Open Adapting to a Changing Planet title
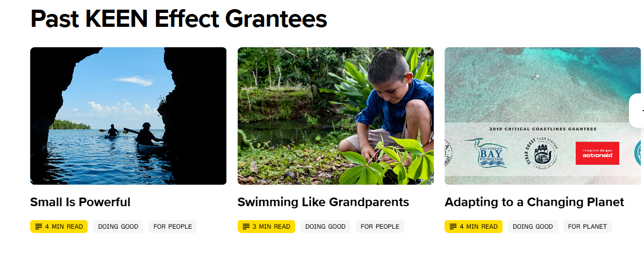 (x=534, y=202)
